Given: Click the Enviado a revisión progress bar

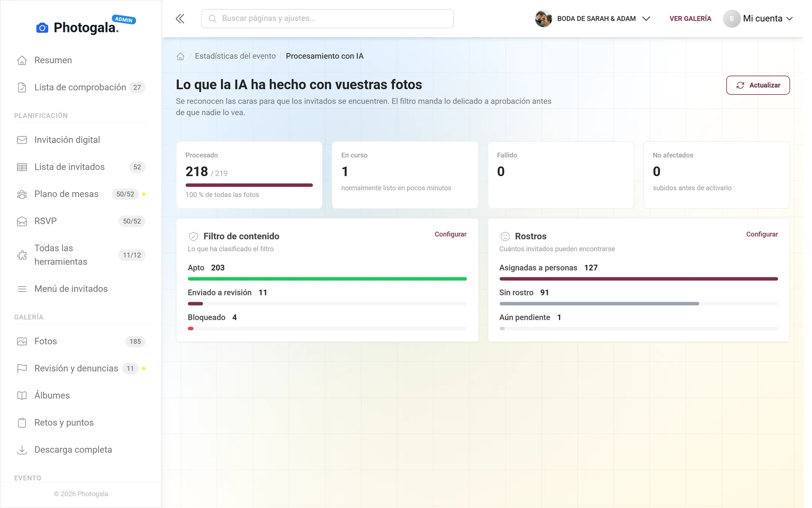Looking at the screenshot, I should point(327,304).
